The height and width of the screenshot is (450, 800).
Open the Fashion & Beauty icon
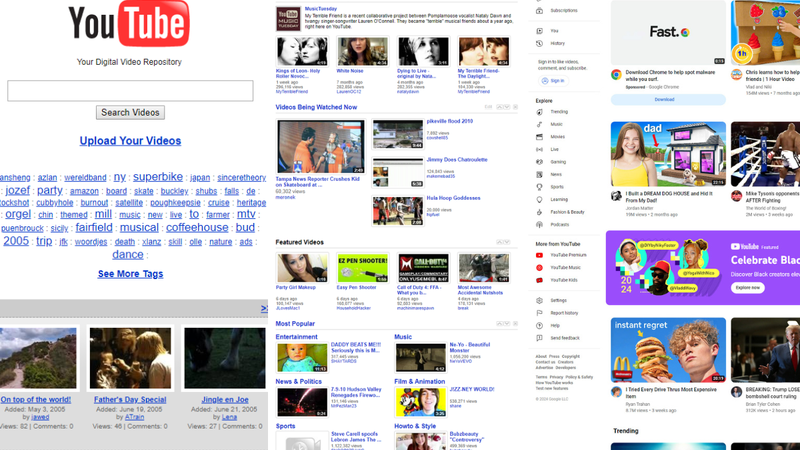click(539, 212)
